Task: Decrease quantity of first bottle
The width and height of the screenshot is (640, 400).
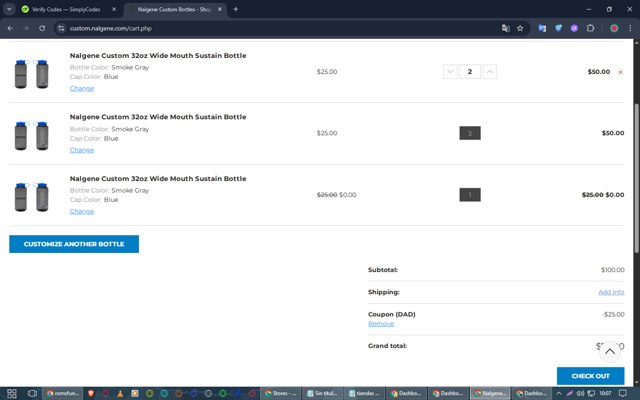Action: click(x=450, y=72)
